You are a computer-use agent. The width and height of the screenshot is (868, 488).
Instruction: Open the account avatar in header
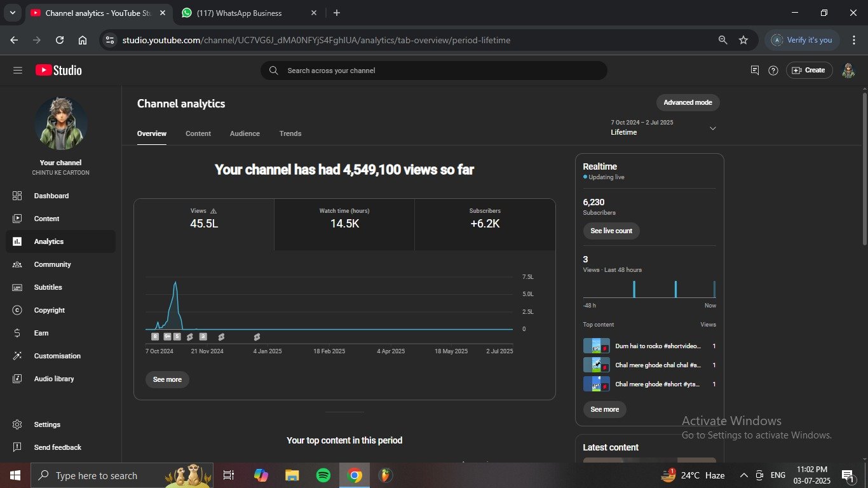[848, 71]
